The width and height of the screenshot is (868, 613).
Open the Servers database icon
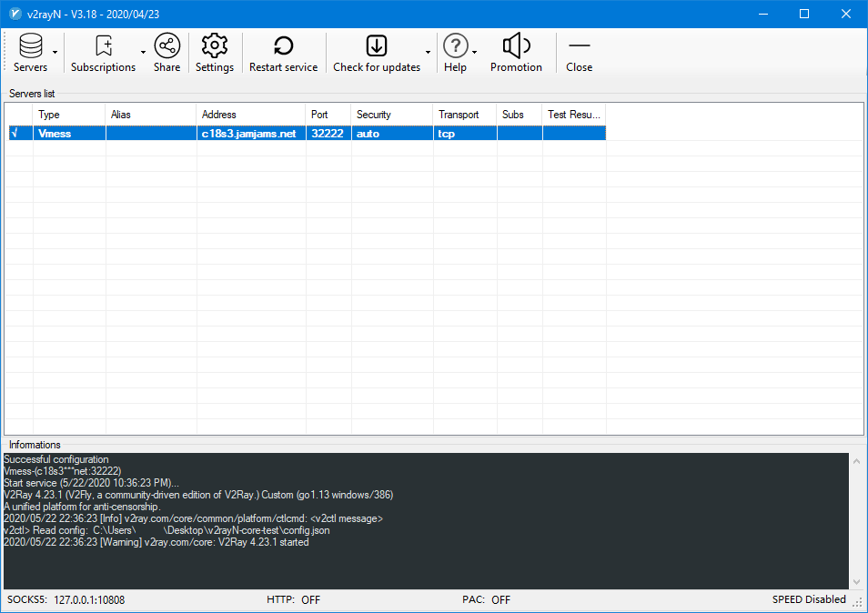point(30,46)
